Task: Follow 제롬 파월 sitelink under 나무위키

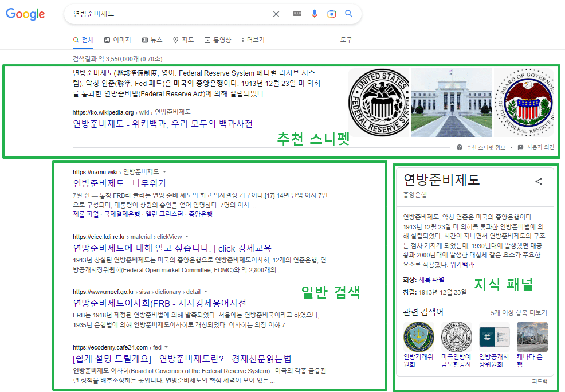Action: 86,214
